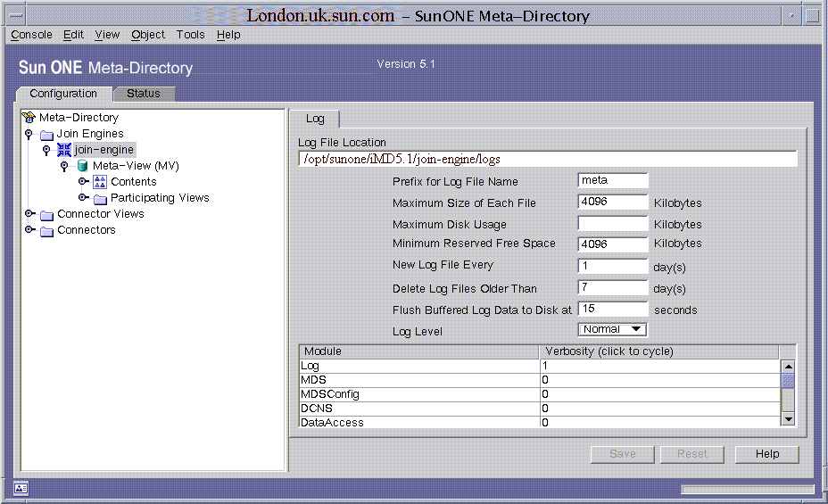Click the Participating Views folder icon
The width and height of the screenshot is (828, 504).
pos(100,198)
